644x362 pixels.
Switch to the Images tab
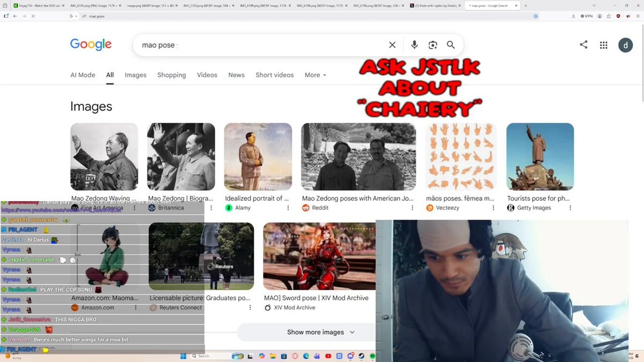pyautogui.click(x=135, y=75)
